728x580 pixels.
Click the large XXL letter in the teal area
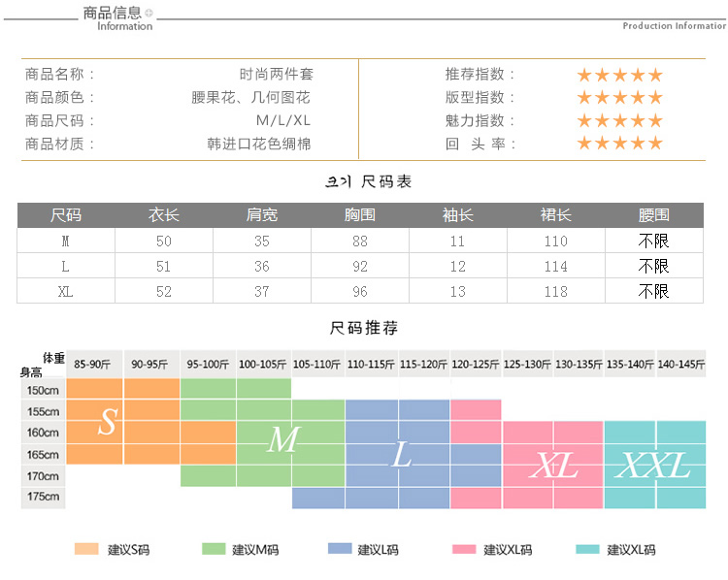654,466
